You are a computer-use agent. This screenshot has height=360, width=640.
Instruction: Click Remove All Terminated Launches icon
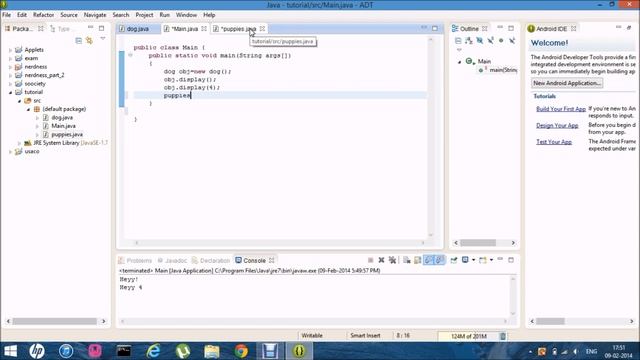[x=392, y=260]
